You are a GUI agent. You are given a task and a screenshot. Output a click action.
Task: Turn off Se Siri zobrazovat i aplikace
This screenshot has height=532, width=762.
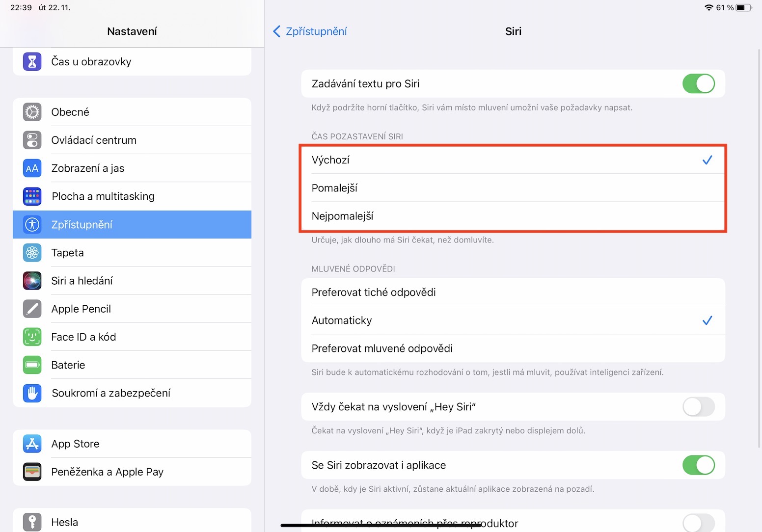click(x=698, y=465)
